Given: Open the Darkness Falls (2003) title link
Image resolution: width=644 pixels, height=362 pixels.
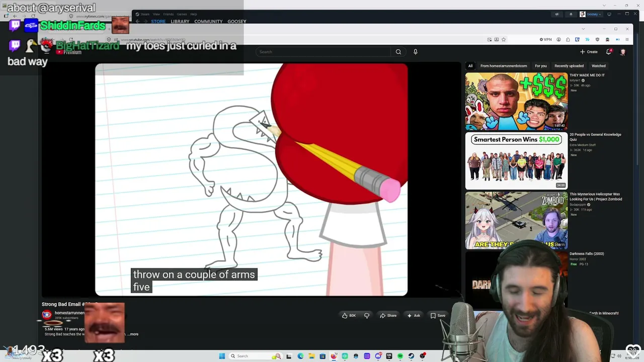Looking at the screenshot, I should (x=587, y=254).
